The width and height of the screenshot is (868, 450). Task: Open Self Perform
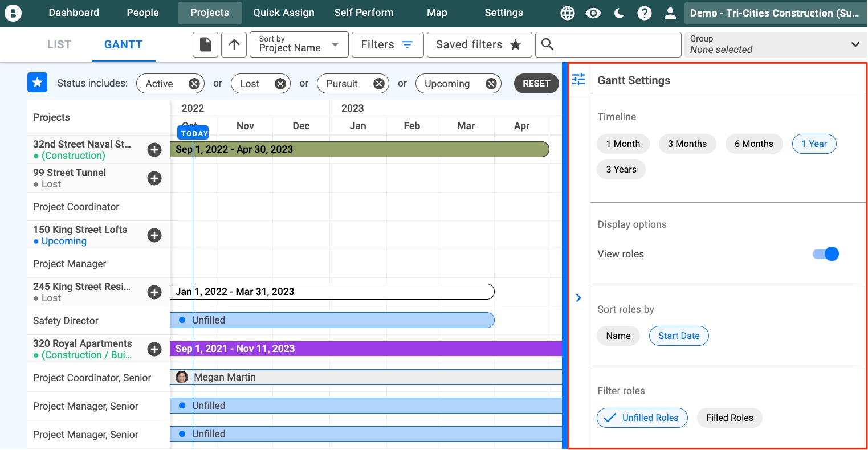click(x=364, y=13)
